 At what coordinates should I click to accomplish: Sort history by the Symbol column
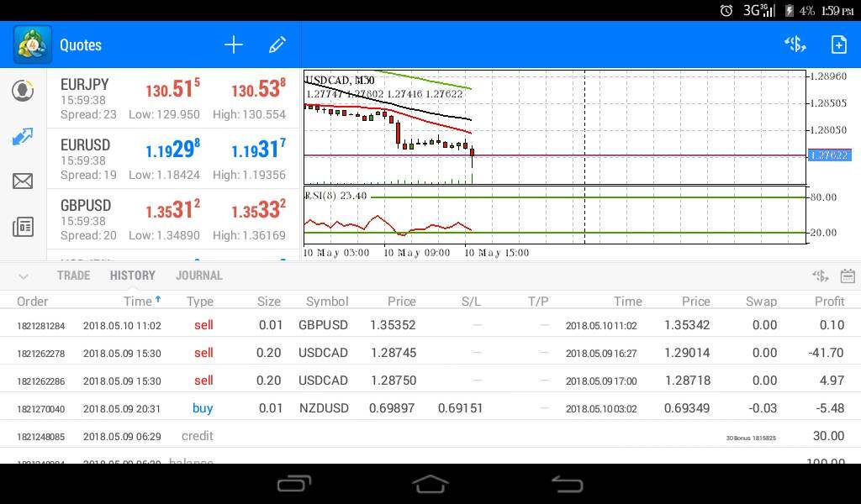(x=327, y=301)
